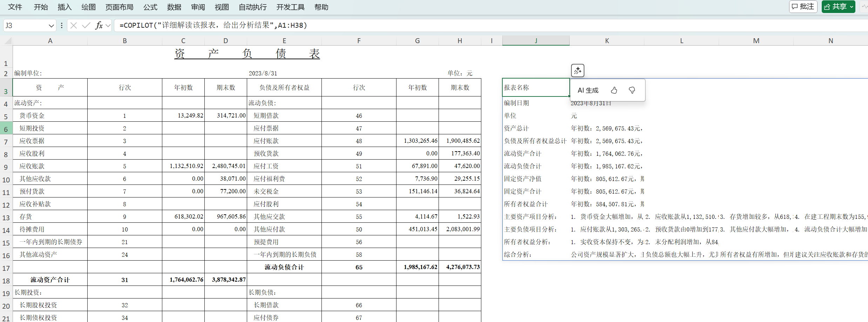
Task: Cancel the formula entry with the X icon
Action: click(x=74, y=25)
